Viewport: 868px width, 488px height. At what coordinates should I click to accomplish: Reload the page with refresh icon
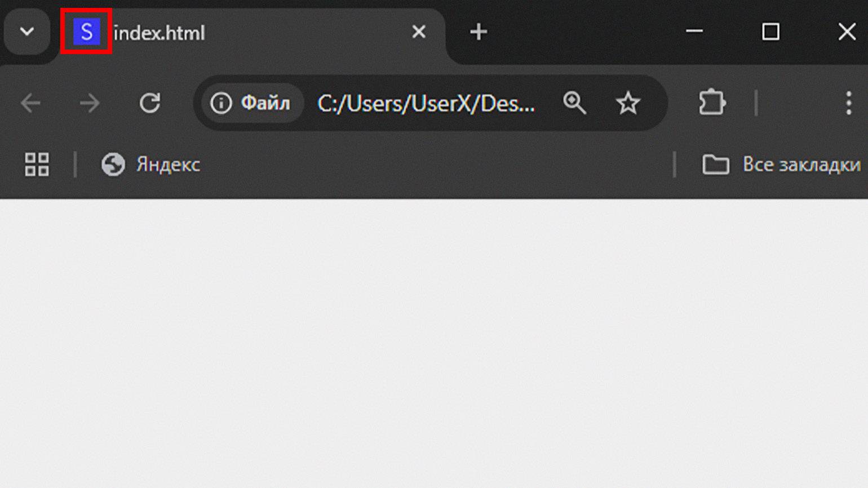pyautogui.click(x=150, y=103)
